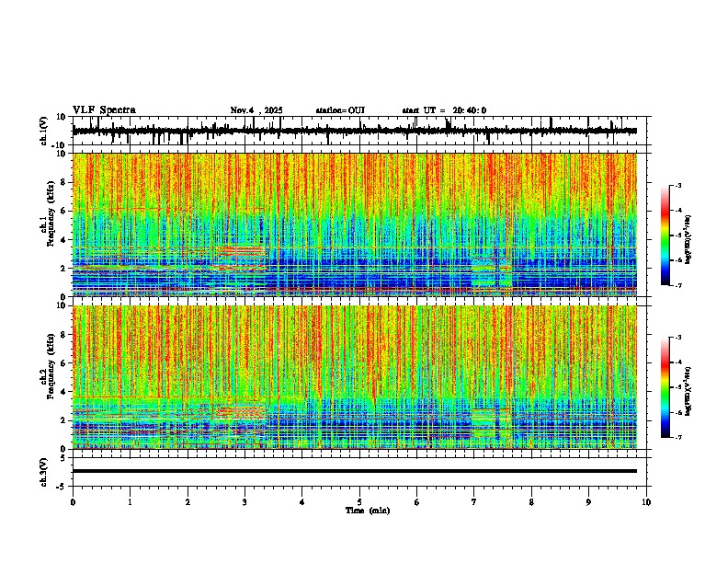Click the -7 value on ch.1 color bar
Viewport: 728px width, 563px height.
(x=678, y=285)
